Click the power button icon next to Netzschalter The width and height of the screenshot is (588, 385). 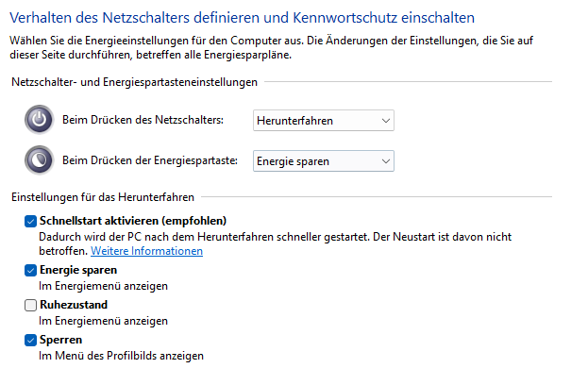coord(39,120)
